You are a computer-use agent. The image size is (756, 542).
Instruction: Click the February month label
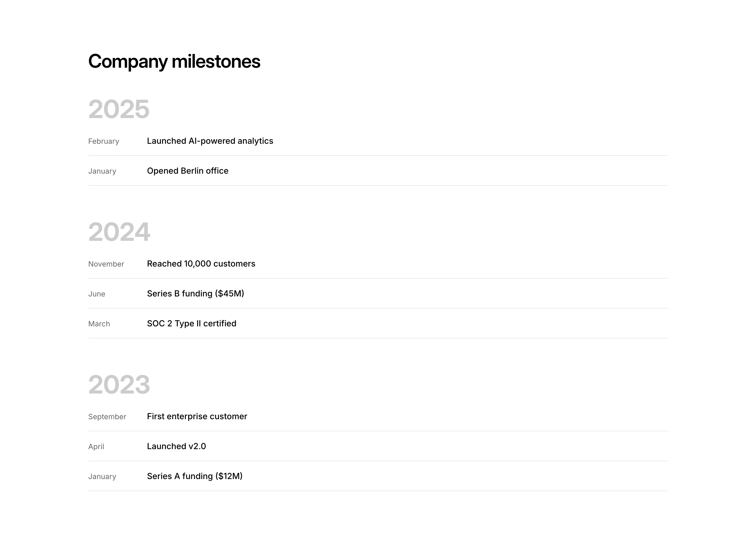click(x=103, y=141)
